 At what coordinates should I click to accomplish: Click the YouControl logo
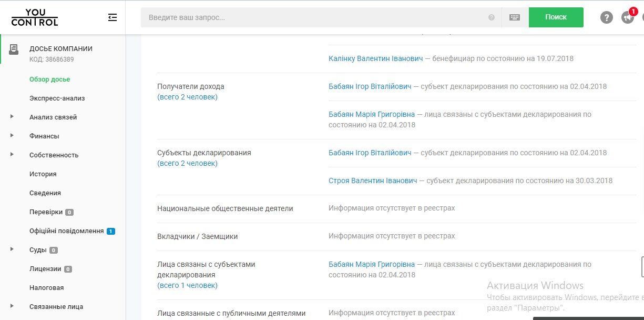(x=35, y=17)
